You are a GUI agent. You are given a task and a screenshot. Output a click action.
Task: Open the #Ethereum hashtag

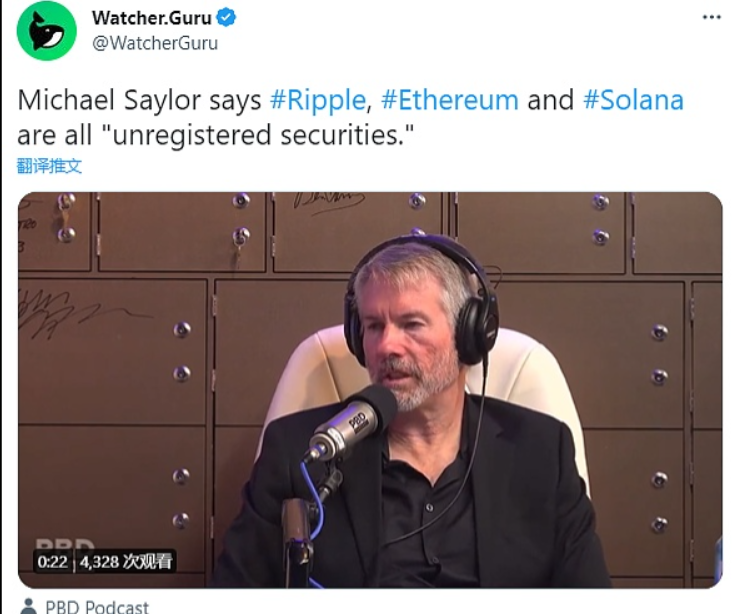450,100
